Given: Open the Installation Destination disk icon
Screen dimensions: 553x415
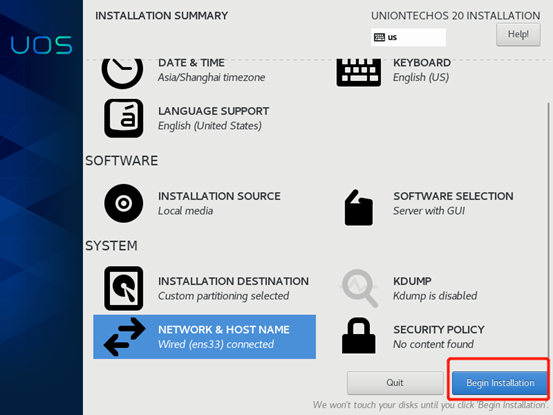Looking at the screenshot, I should pyautogui.click(x=124, y=288).
